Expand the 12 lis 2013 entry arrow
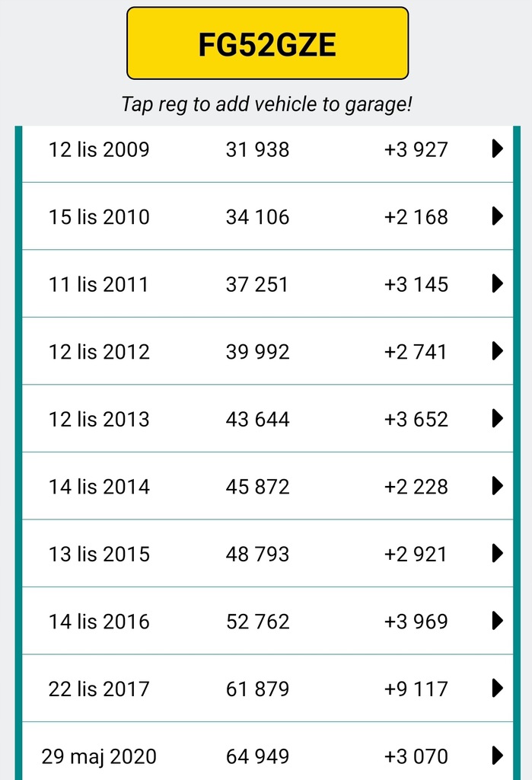 click(x=498, y=418)
